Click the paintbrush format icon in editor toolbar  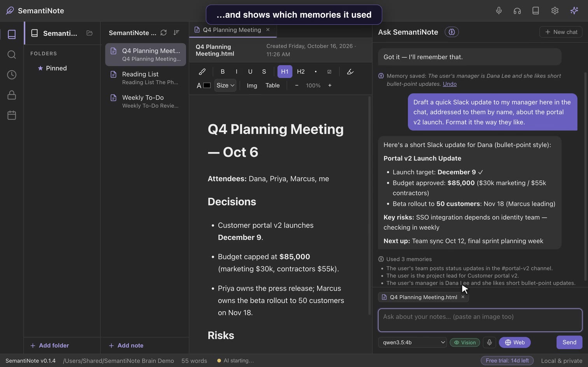tap(202, 72)
